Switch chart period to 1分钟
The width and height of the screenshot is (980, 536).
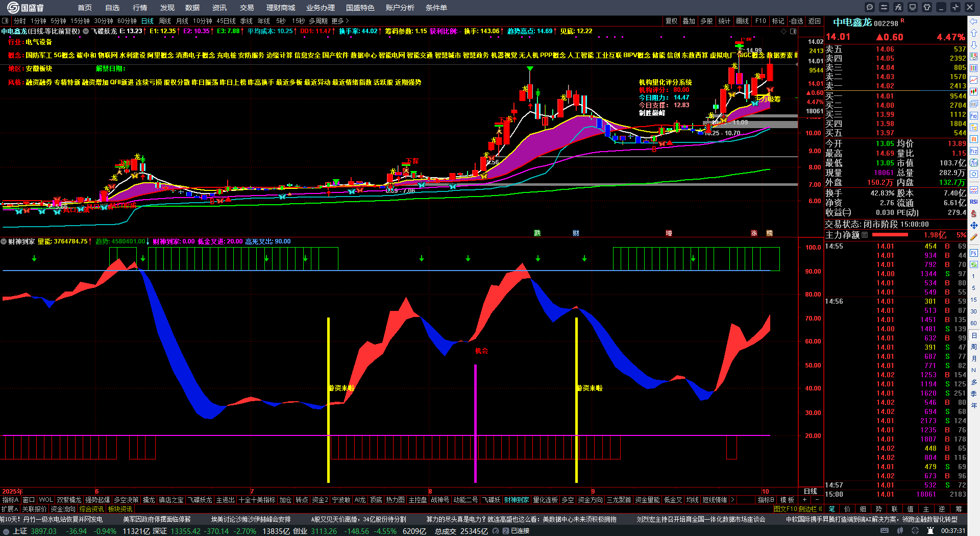(38, 21)
